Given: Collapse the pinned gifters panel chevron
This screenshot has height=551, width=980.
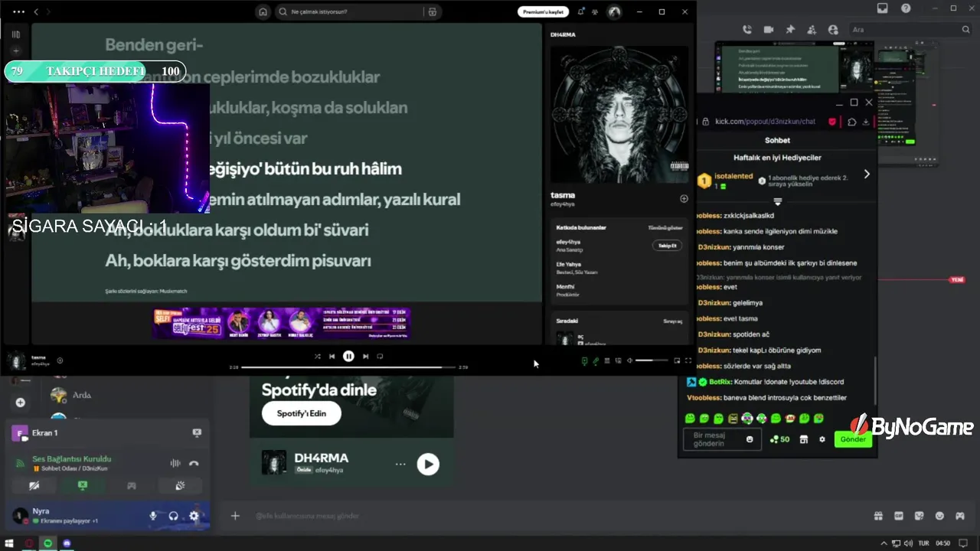Looking at the screenshot, I should click(x=777, y=202).
